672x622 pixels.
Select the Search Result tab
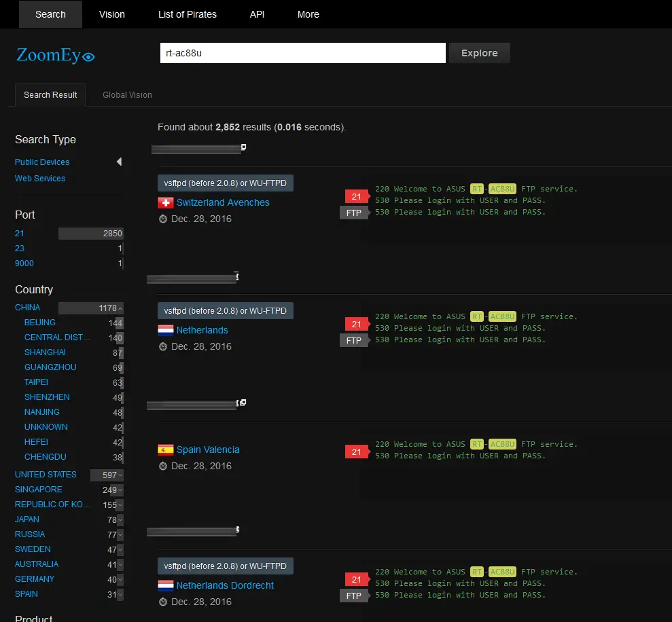pos(50,94)
